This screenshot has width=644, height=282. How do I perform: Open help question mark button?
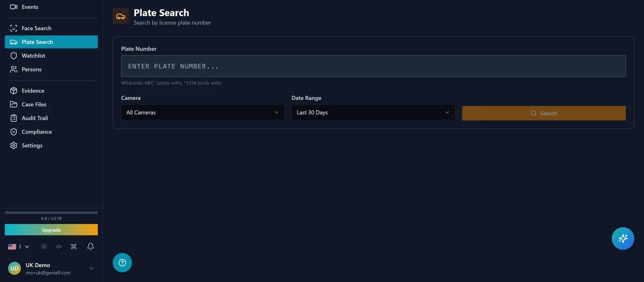click(122, 263)
